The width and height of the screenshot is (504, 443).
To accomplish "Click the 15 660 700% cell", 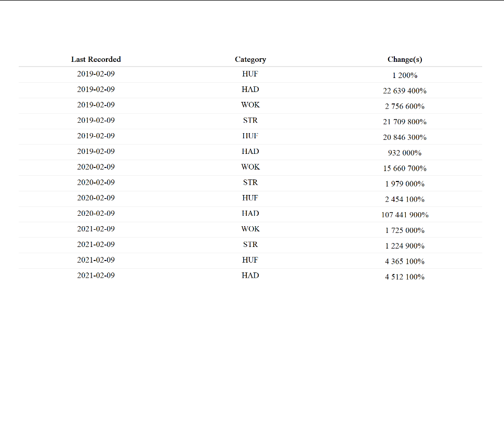I will tap(404, 168).
